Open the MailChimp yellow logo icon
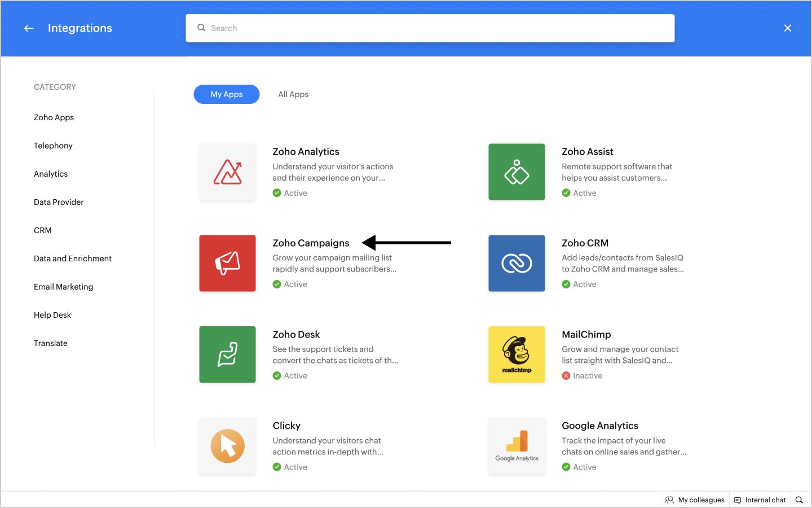 click(x=517, y=354)
